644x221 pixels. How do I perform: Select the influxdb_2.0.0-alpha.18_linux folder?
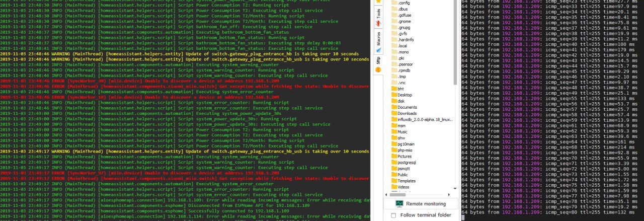(422, 119)
